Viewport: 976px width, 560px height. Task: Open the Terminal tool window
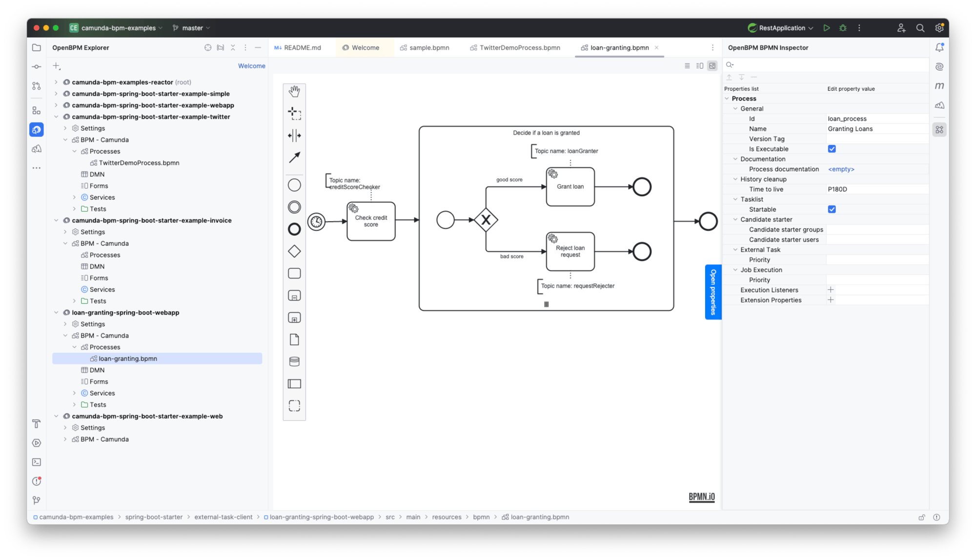37,462
